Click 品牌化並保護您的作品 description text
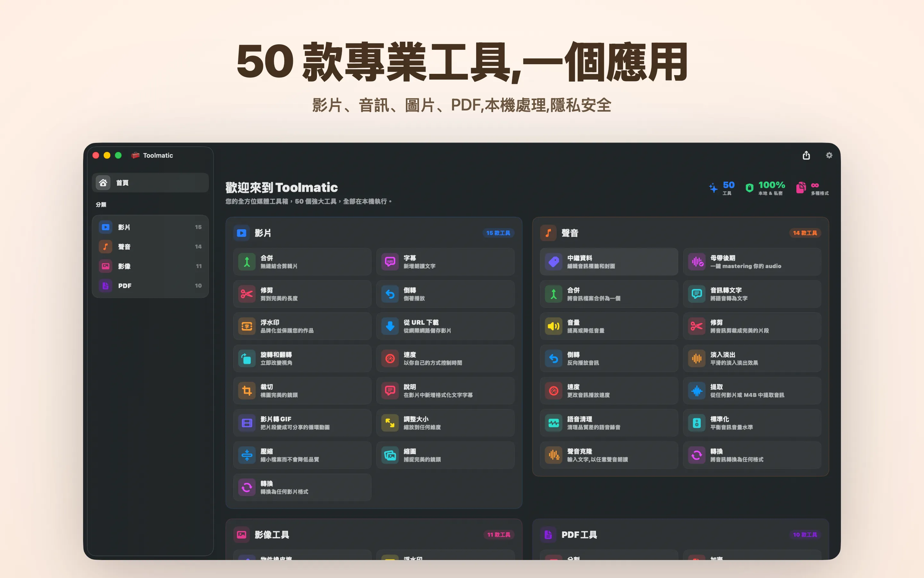 (287, 331)
